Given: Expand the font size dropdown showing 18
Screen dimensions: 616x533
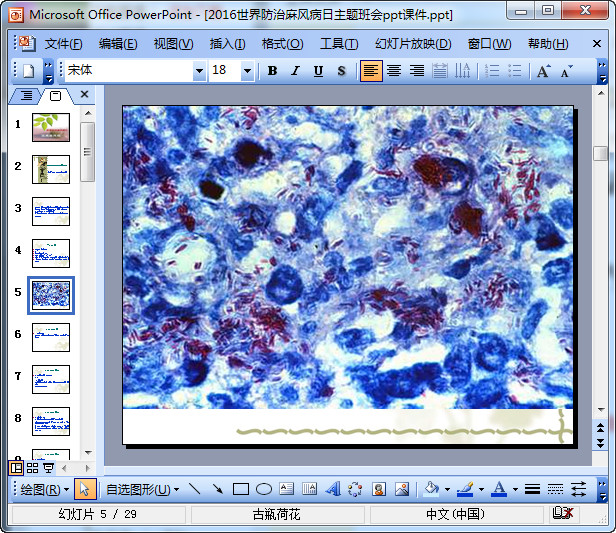Looking at the screenshot, I should 247,71.
